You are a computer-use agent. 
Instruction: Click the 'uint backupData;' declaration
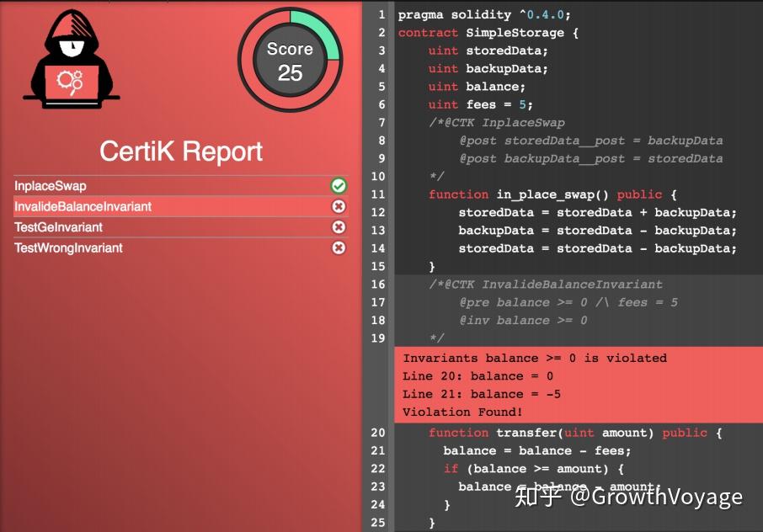point(488,68)
